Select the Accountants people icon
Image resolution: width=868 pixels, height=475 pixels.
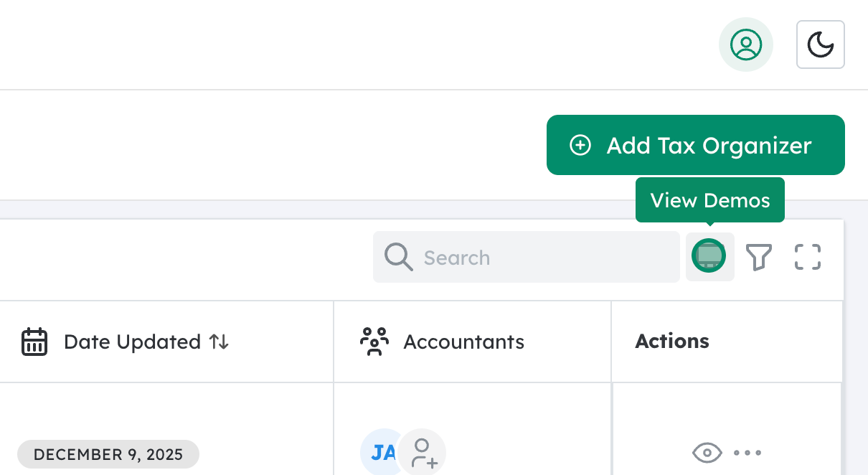pyautogui.click(x=374, y=342)
